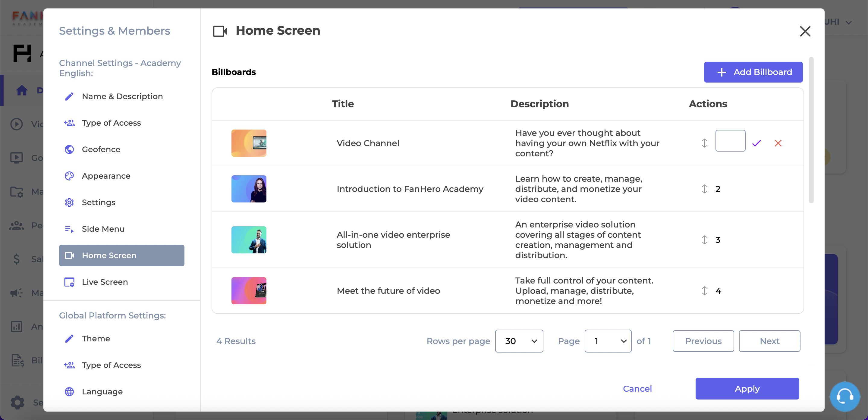868x420 pixels.
Task: Go to Geofence settings
Action: (122, 149)
